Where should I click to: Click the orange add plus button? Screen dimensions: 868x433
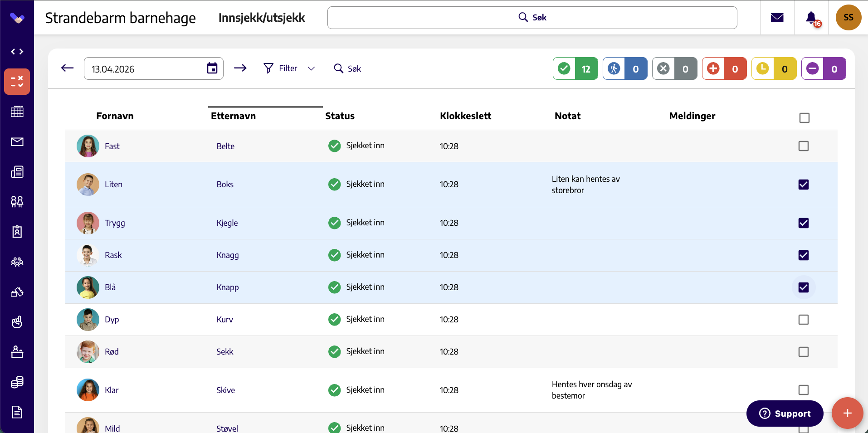[x=847, y=413]
